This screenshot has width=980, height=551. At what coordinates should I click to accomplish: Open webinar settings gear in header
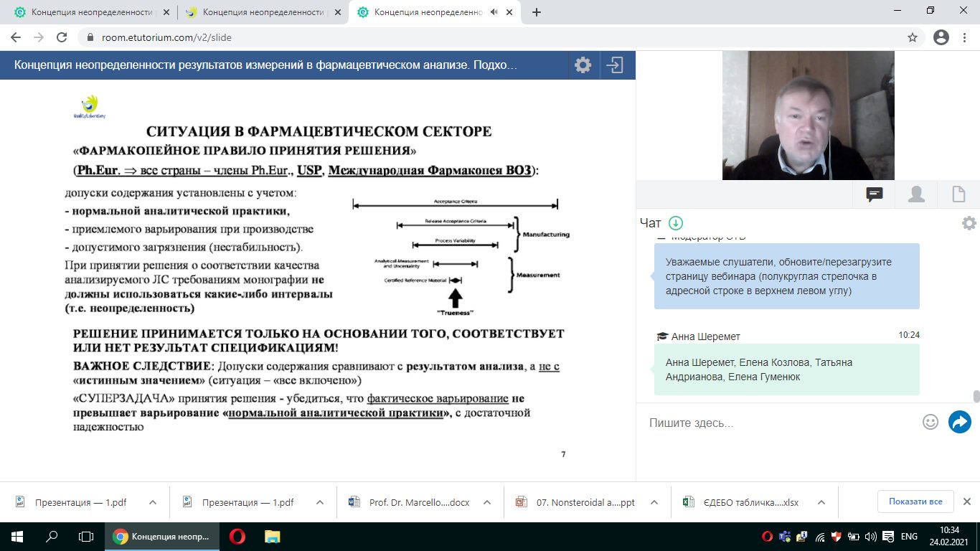[x=583, y=65]
